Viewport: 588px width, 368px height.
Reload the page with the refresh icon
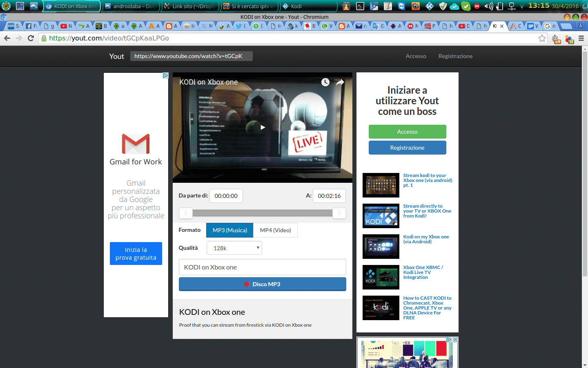[x=31, y=38]
